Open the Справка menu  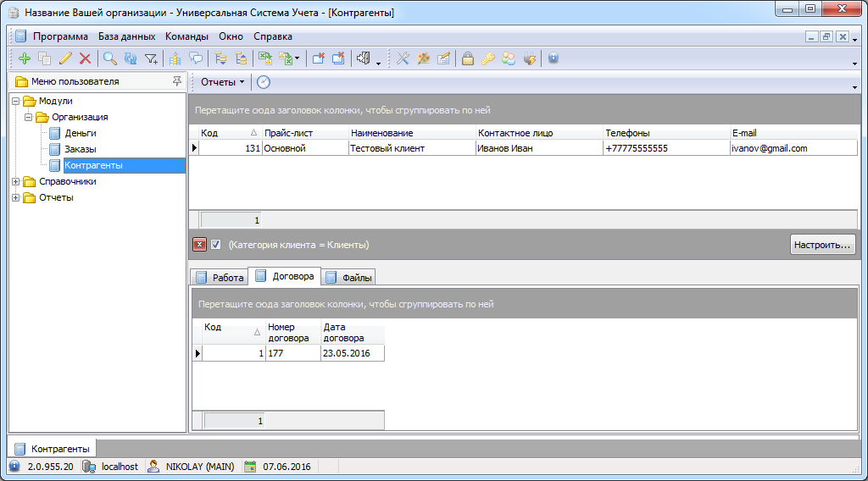pyautogui.click(x=273, y=36)
